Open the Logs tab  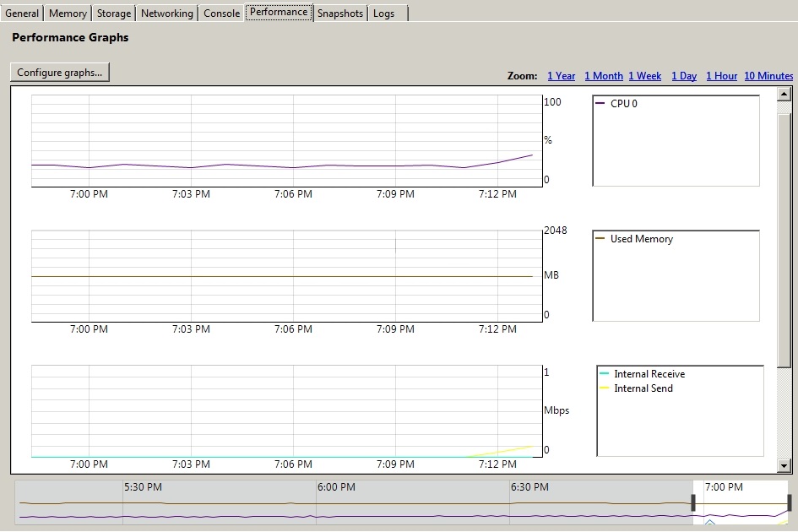pyautogui.click(x=383, y=14)
